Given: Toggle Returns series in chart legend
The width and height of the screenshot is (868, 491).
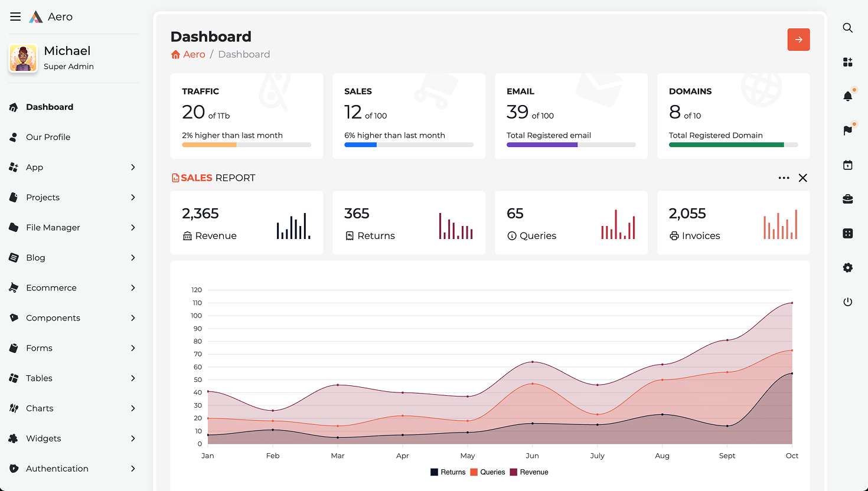Looking at the screenshot, I should pos(448,472).
